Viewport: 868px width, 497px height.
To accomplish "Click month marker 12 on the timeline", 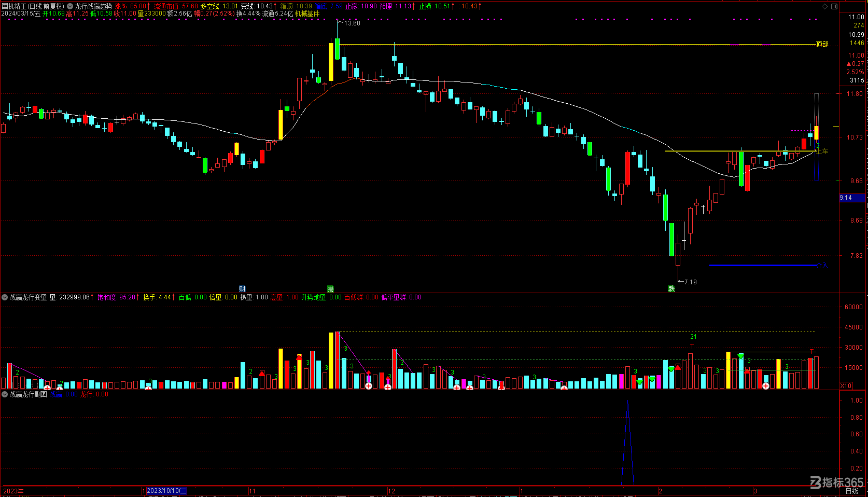I will tap(391, 491).
